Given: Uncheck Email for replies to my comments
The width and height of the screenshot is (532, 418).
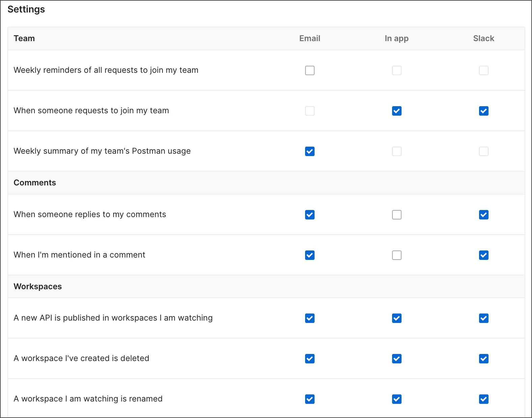Looking at the screenshot, I should (x=309, y=215).
